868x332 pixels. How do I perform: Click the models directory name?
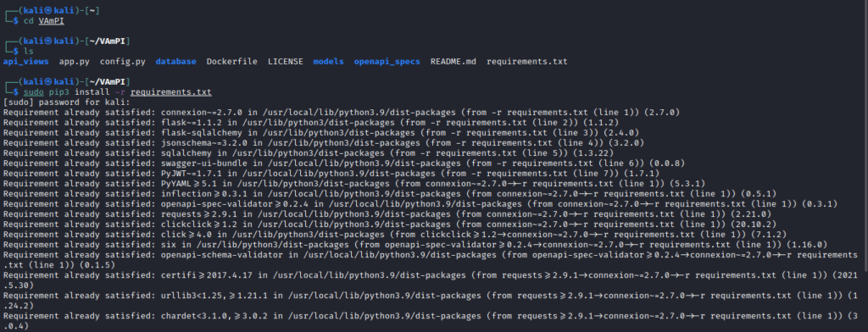(x=328, y=62)
